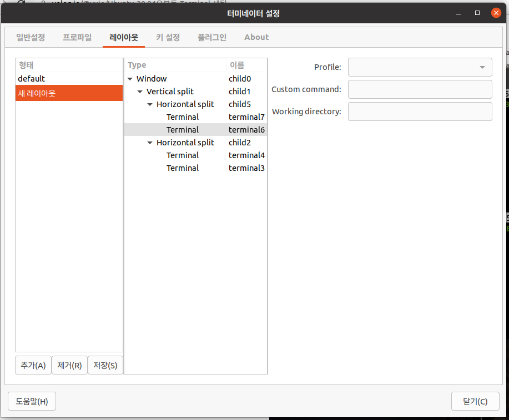Select the terminal3 Terminal row
This screenshot has height=420, width=509.
coord(196,168)
